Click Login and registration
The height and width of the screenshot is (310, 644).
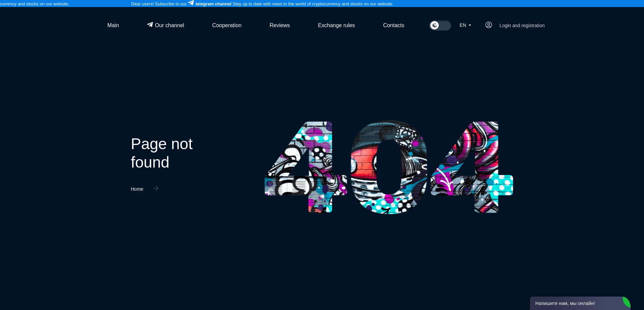pos(522,25)
